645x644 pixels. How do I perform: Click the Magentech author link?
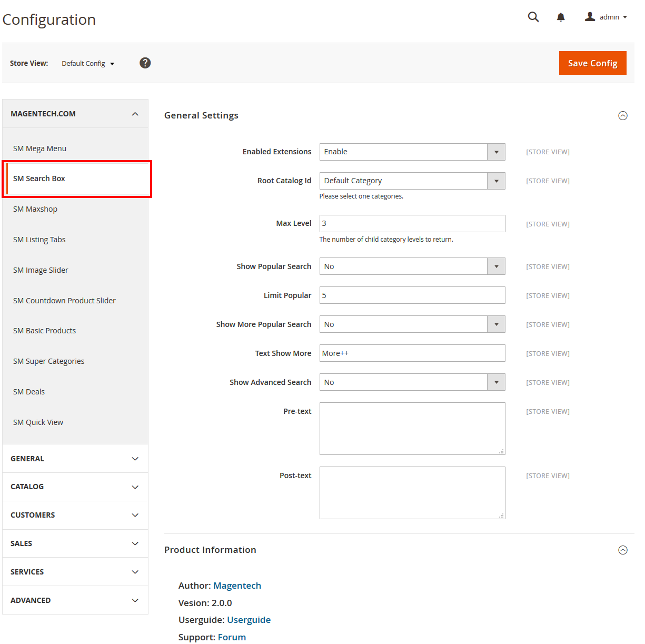pos(237,586)
